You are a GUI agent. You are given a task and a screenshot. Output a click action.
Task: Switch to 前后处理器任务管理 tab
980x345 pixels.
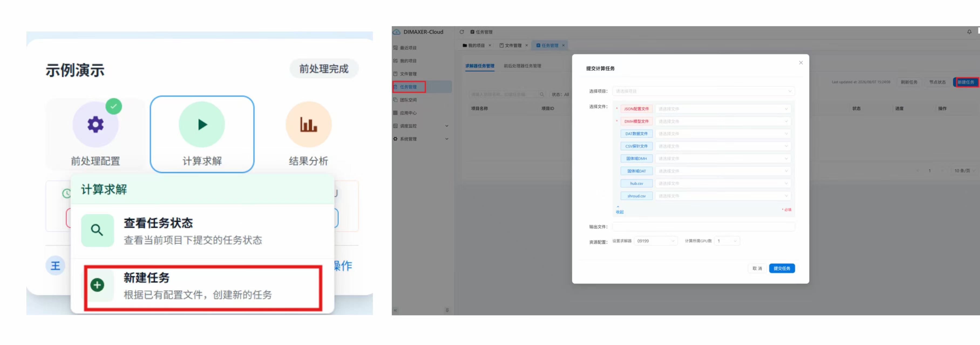(522, 66)
